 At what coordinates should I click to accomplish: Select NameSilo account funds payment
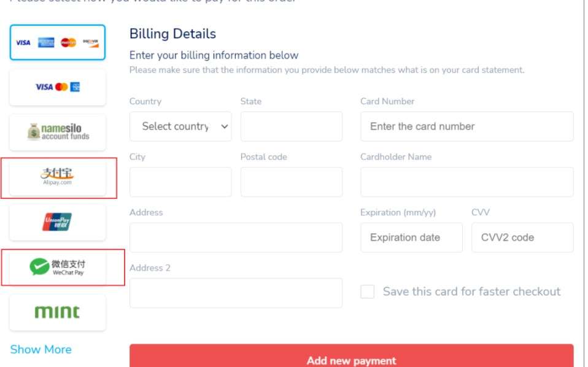pos(58,132)
